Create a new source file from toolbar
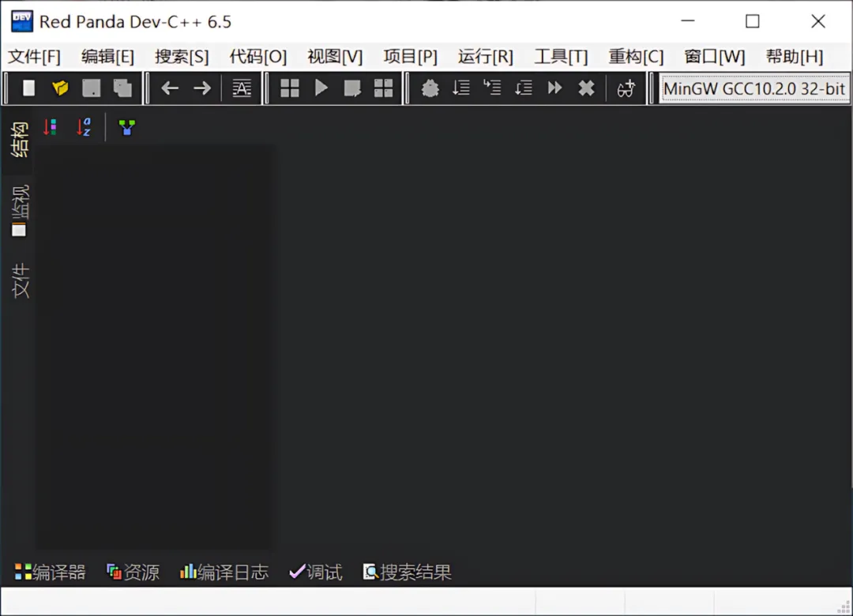The height and width of the screenshot is (616, 853). point(29,88)
